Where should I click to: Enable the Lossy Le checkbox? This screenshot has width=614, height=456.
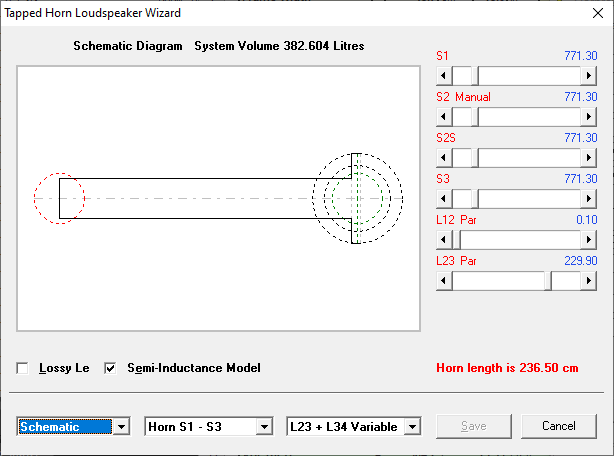22,368
